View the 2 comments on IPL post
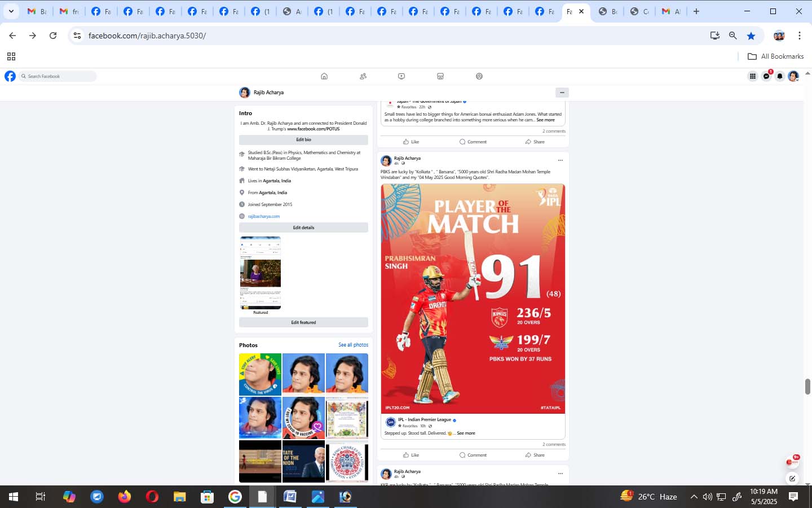The image size is (812, 508). point(554,444)
